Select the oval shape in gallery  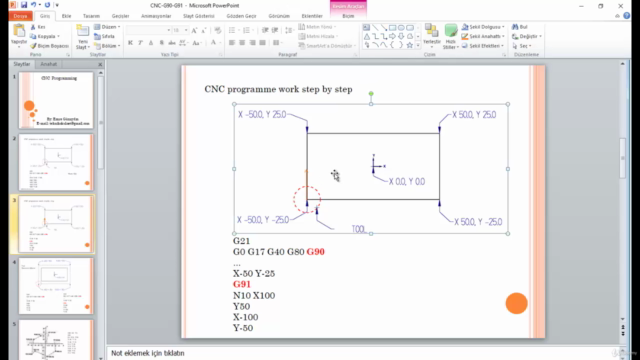pos(401,27)
